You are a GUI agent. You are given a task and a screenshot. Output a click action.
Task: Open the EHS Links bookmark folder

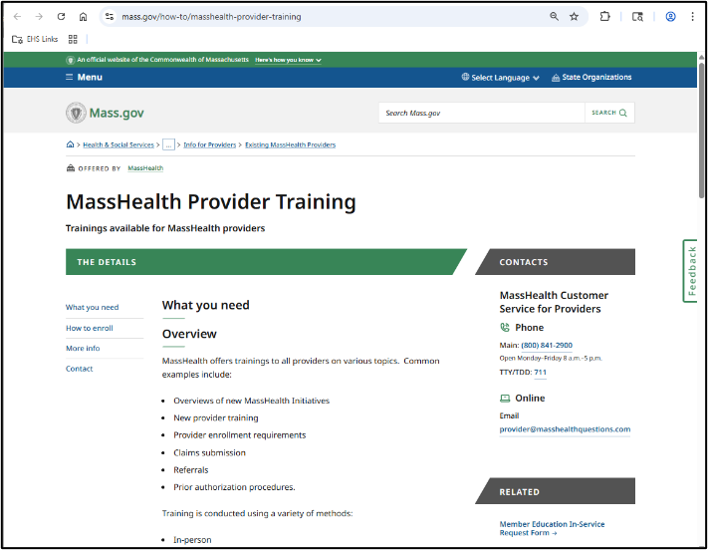point(35,39)
